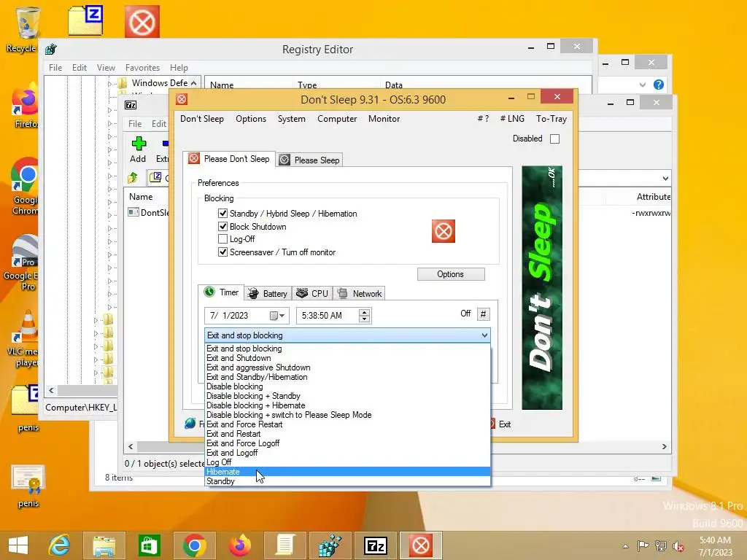The height and width of the screenshot is (560, 747).
Task: Click the Windows Start button
Action: pos(18,545)
